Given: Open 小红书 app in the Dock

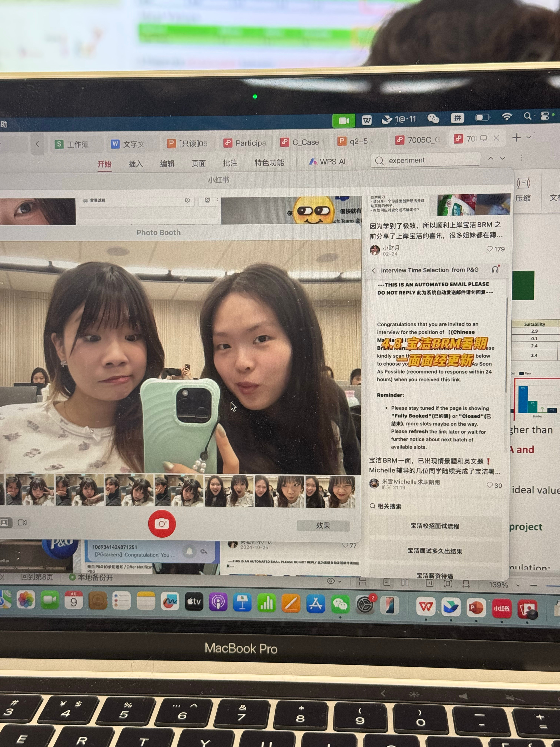Looking at the screenshot, I should [x=502, y=608].
